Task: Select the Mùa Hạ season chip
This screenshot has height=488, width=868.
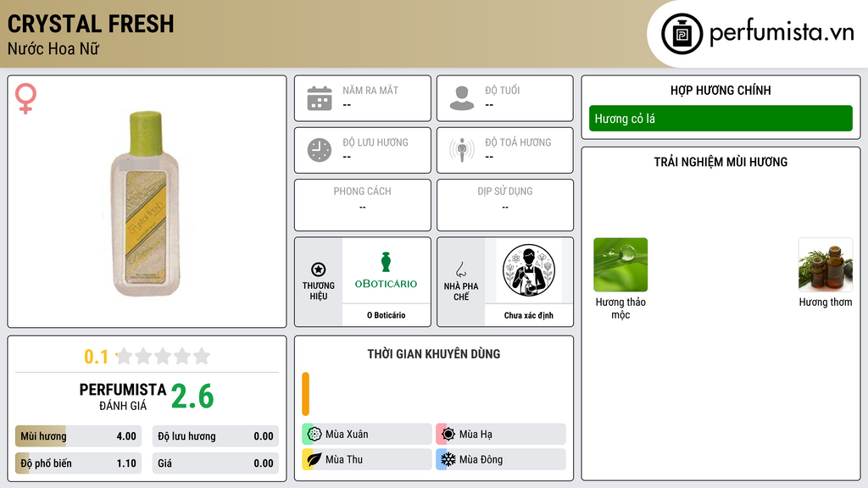Action: pyautogui.click(x=501, y=435)
